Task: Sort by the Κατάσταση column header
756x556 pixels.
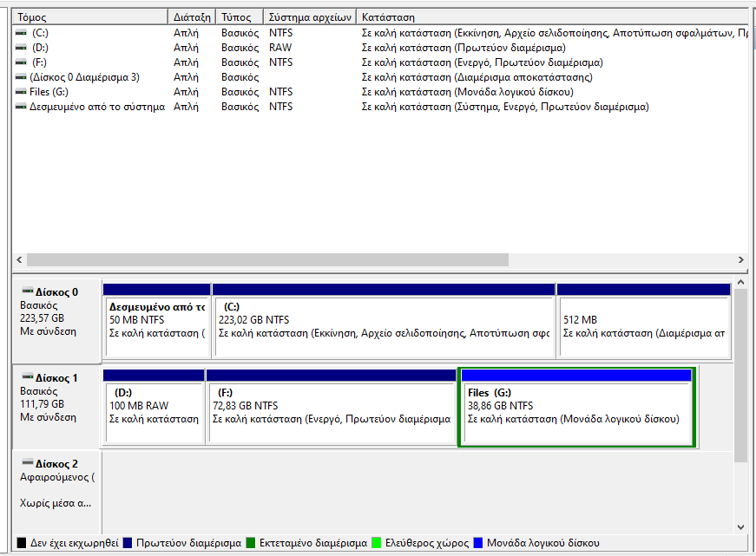Action: click(552, 17)
